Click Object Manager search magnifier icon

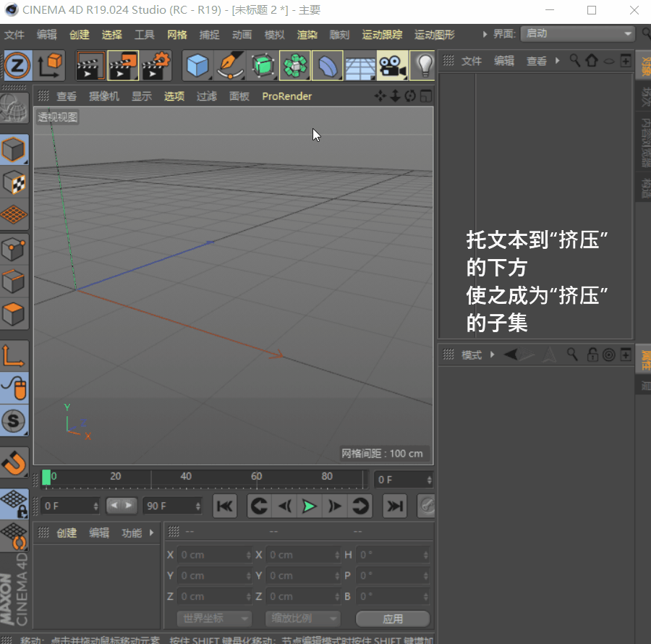(x=574, y=61)
